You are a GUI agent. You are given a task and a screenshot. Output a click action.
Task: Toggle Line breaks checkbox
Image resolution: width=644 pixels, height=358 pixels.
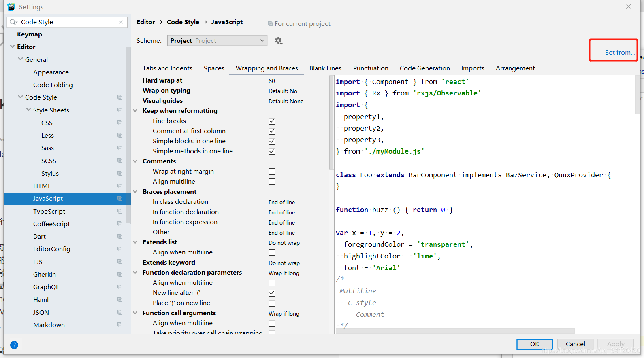click(x=272, y=121)
